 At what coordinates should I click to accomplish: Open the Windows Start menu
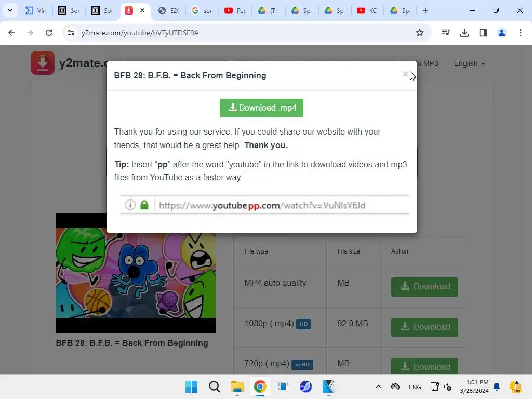pos(191,387)
